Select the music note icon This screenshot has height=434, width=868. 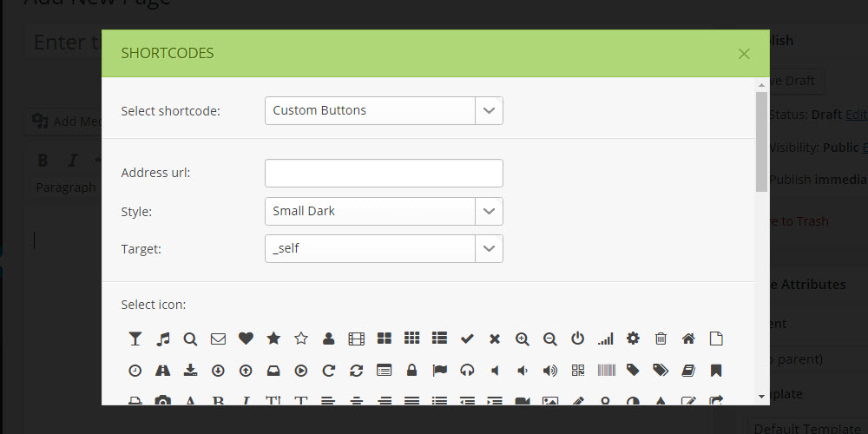coord(163,339)
